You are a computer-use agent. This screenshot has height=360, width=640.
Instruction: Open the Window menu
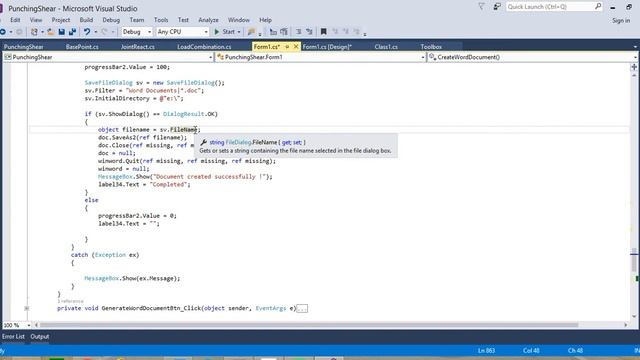[x=239, y=20]
